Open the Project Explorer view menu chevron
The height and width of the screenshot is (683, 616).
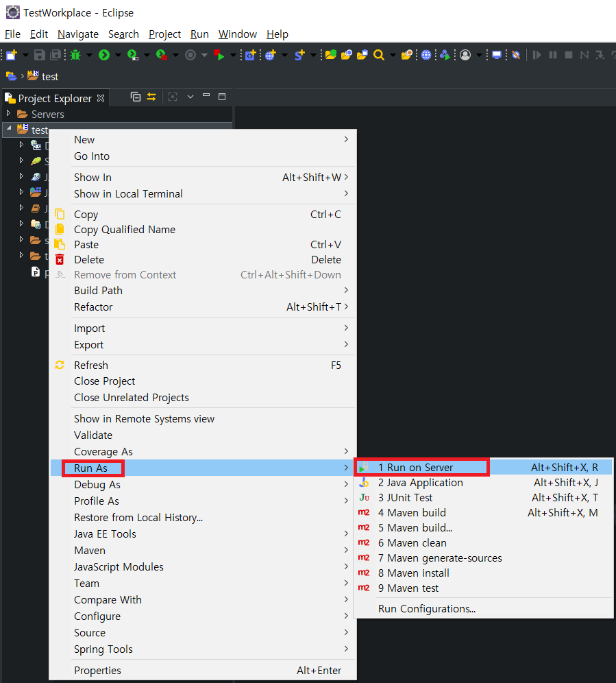190,97
